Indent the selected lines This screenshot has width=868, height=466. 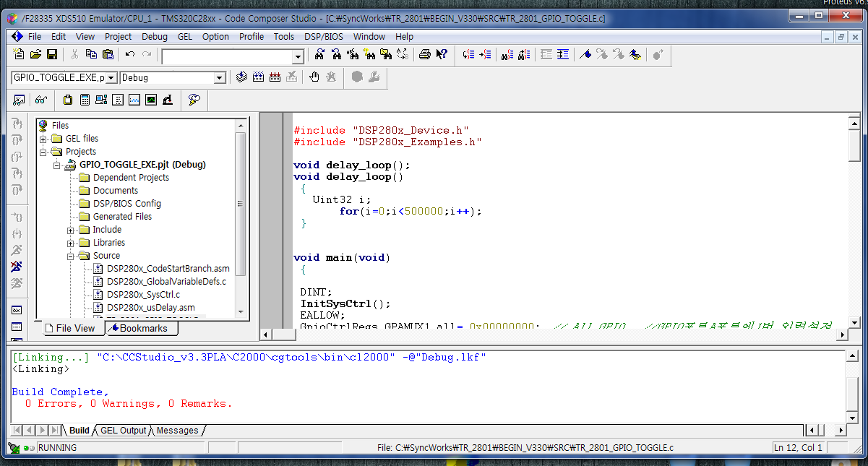point(563,54)
